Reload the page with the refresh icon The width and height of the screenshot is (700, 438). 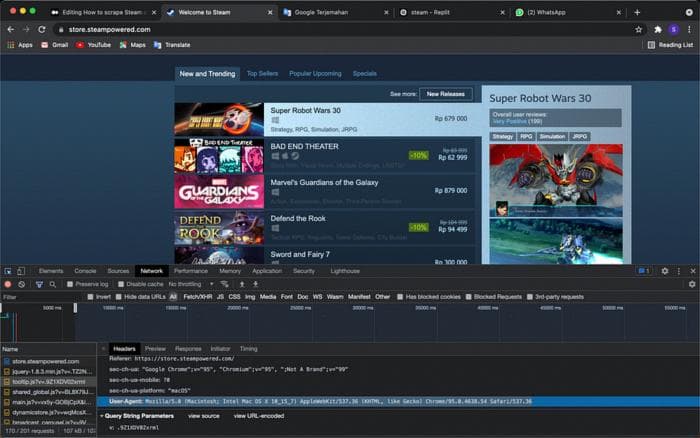[42, 29]
